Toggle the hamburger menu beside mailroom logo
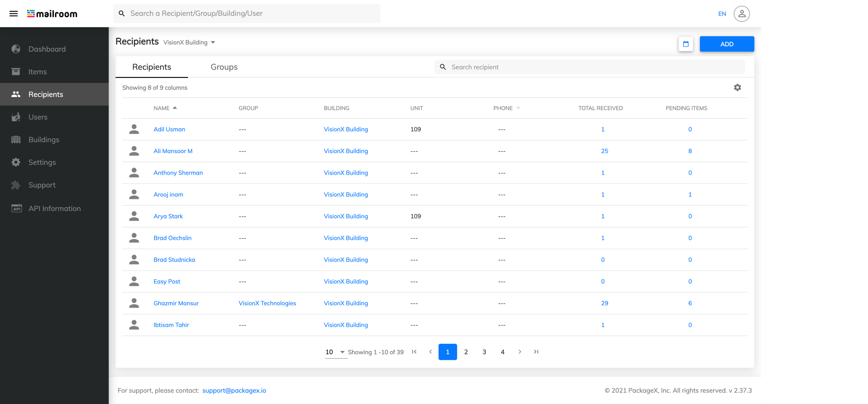Viewport: 868px width, 404px height. tap(13, 13)
